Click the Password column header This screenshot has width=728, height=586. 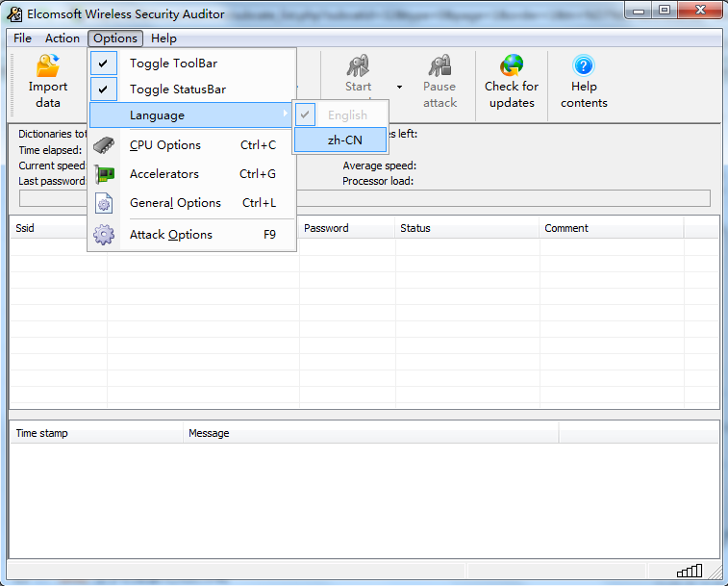pyautogui.click(x=347, y=228)
